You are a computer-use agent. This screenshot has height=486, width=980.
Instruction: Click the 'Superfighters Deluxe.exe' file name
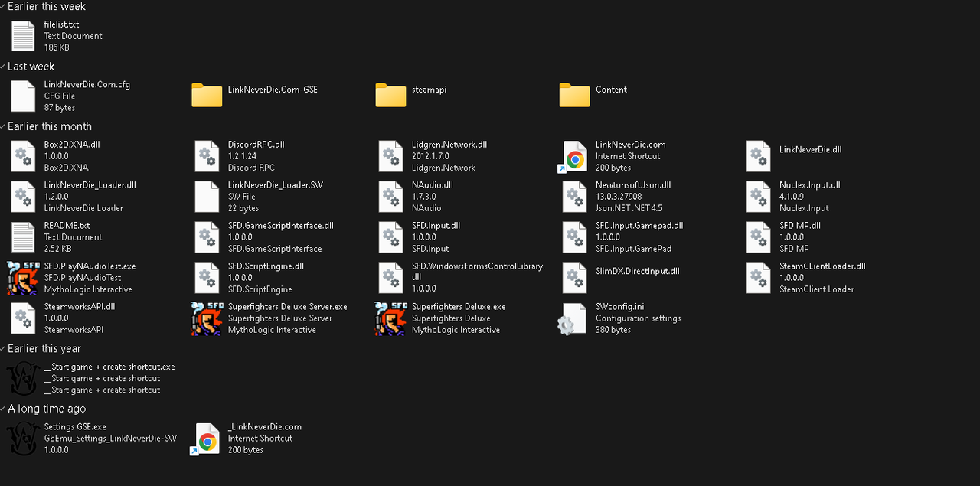pyautogui.click(x=459, y=307)
